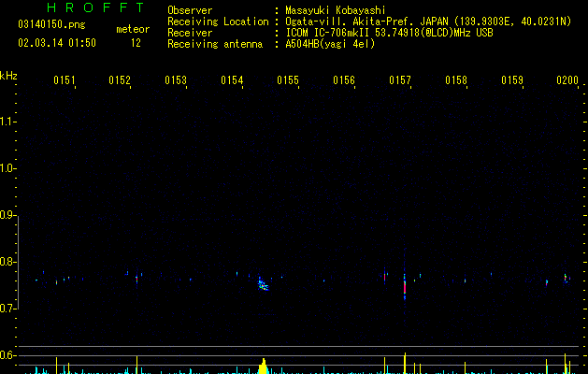
Task: Click the gray frequency range bar on left axis
Action: (18, 262)
